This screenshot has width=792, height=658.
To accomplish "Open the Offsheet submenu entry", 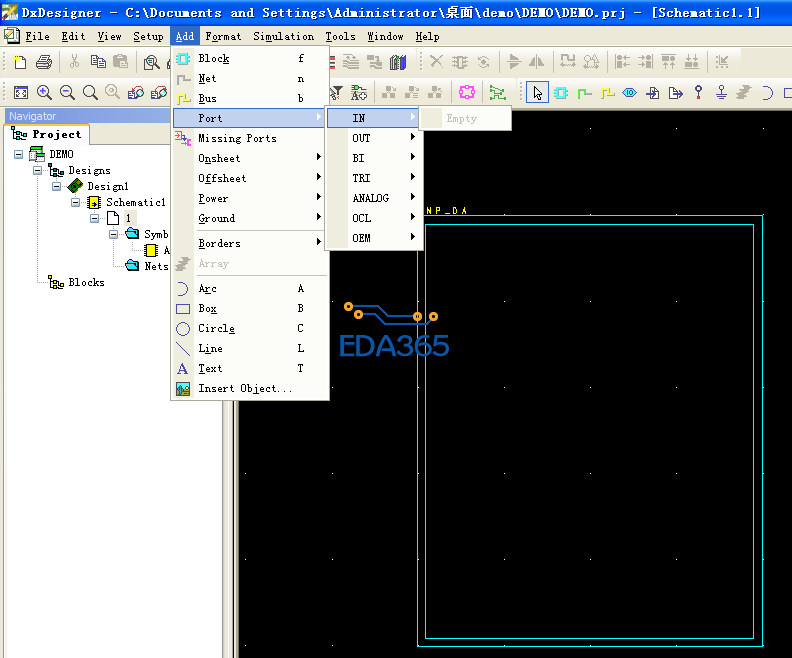I will 251,178.
